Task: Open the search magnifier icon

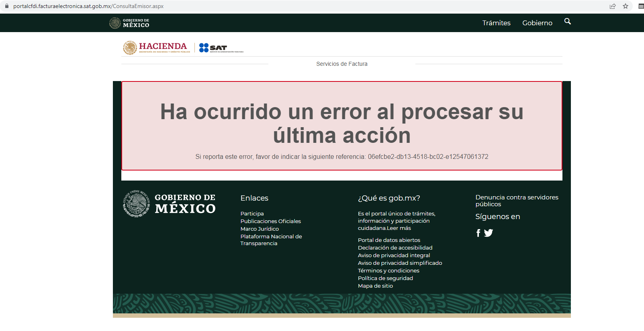Action: click(x=568, y=21)
